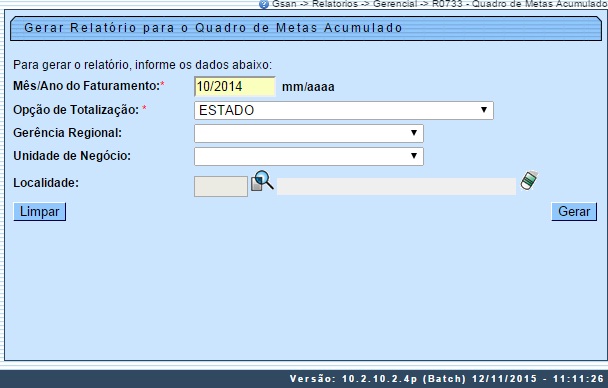Click the breadcrumb path 'Gsan -> Relatorios'

[315, 4]
